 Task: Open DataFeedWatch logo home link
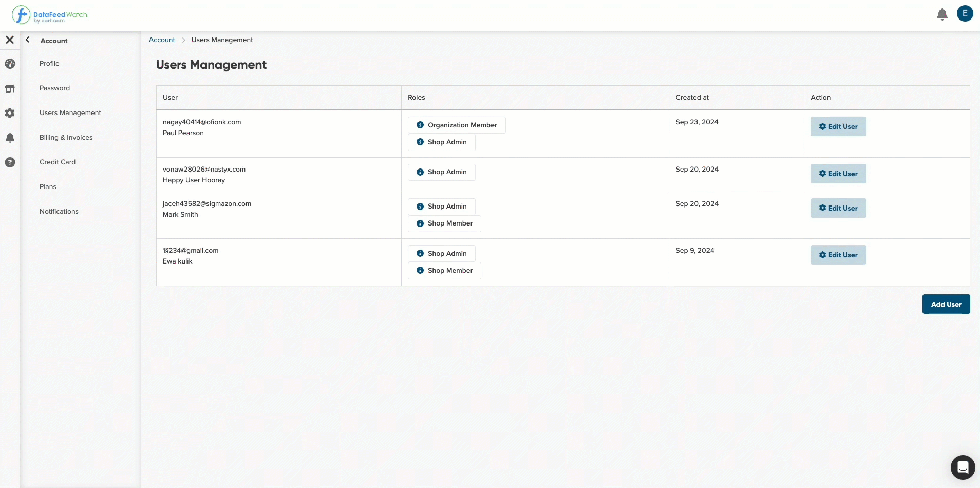coord(49,15)
